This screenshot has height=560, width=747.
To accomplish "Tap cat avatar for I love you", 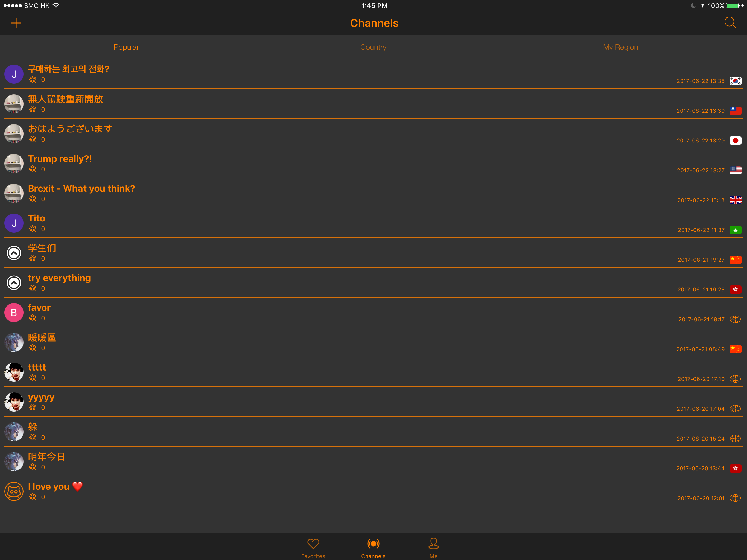I will [14, 491].
